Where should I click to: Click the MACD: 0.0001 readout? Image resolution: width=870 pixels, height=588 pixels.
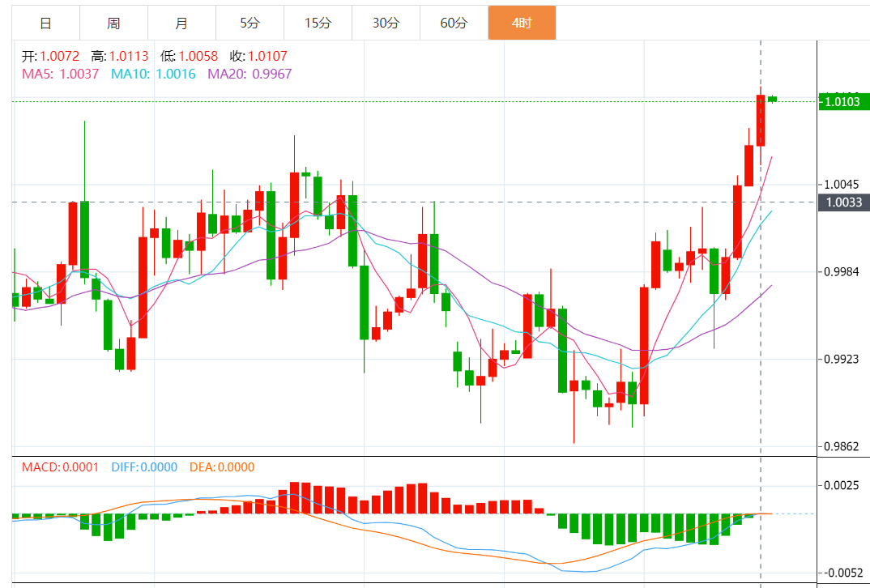tap(60, 467)
